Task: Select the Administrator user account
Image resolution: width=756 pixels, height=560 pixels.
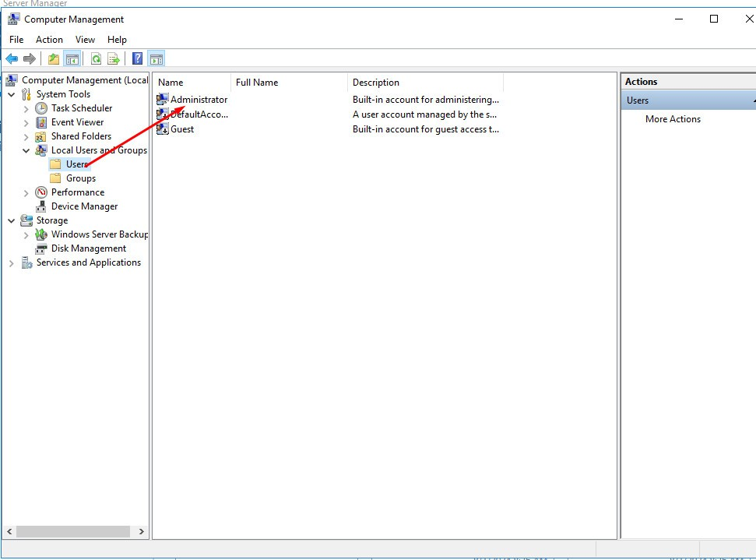Action: 199,100
